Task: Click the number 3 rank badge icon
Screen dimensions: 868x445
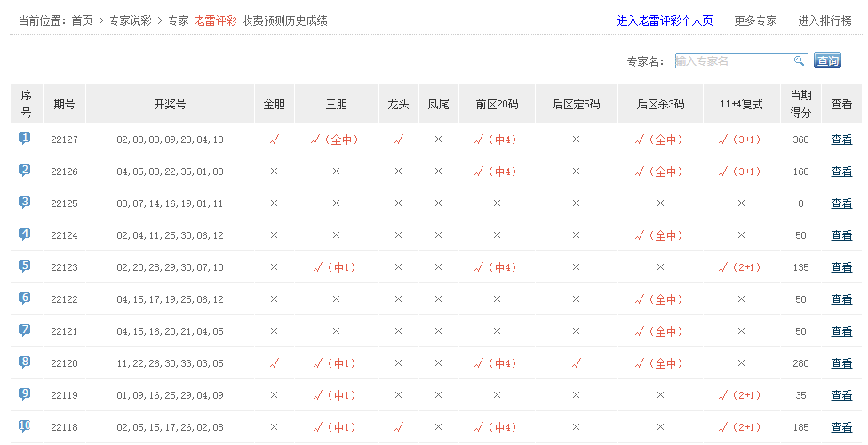Action: 25,203
